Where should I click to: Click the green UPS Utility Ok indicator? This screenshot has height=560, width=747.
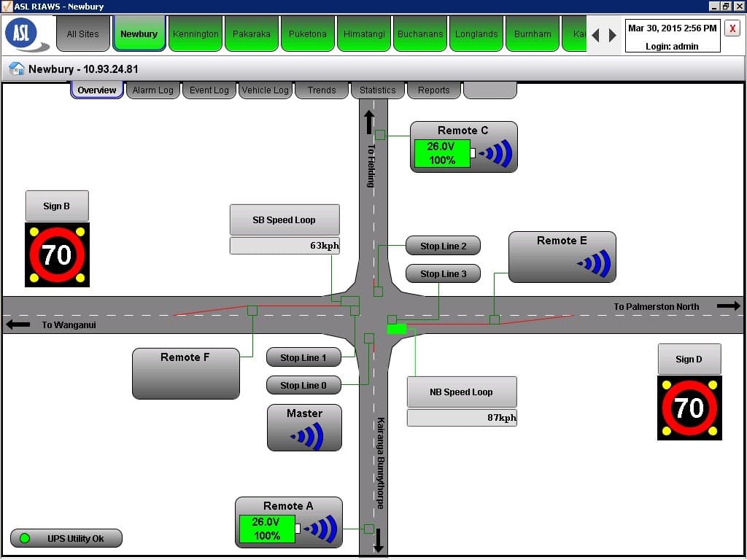(25, 539)
